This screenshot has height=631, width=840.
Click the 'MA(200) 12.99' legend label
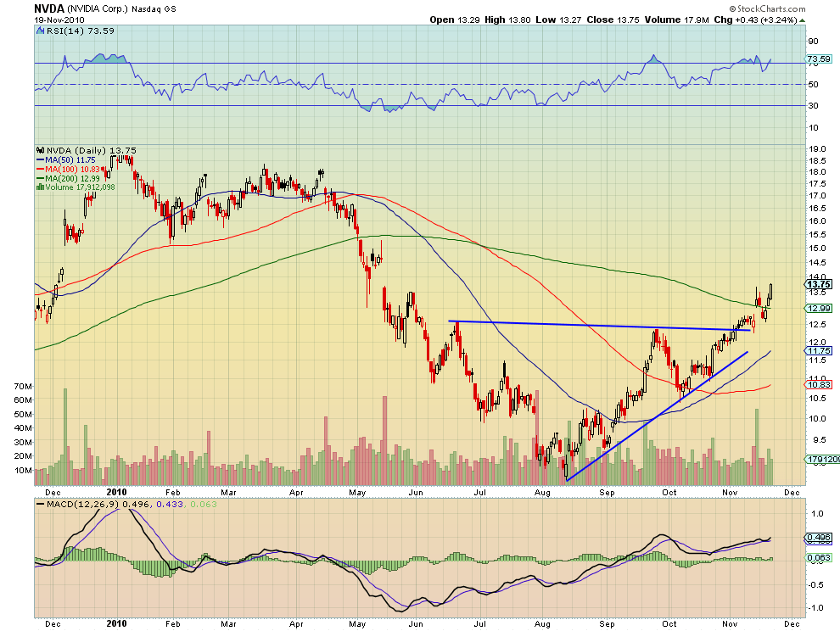72,178
